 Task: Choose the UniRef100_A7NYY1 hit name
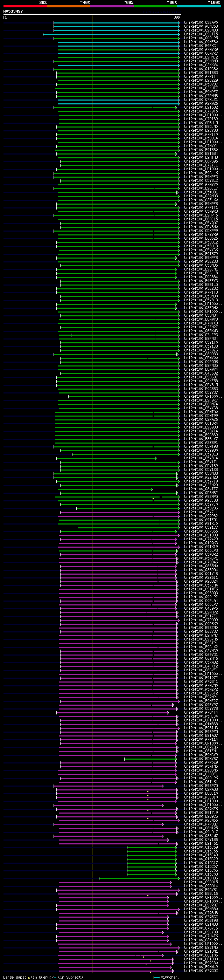coord(201,146)
